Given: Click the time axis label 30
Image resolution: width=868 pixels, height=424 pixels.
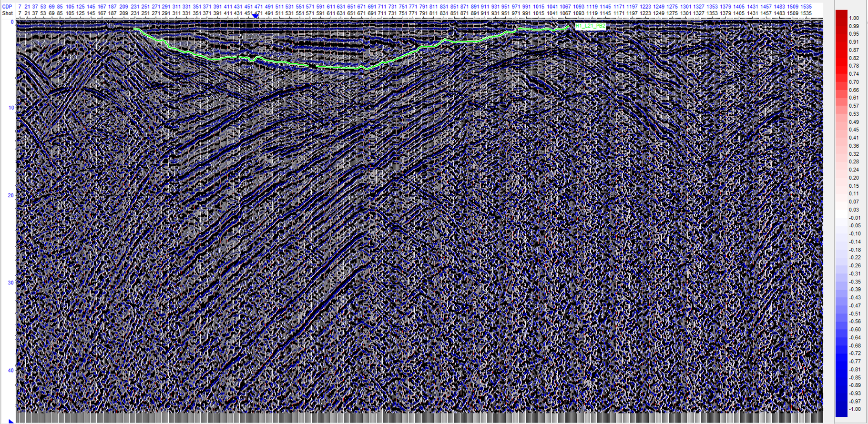Looking at the screenshot, I should pos(11,283).
